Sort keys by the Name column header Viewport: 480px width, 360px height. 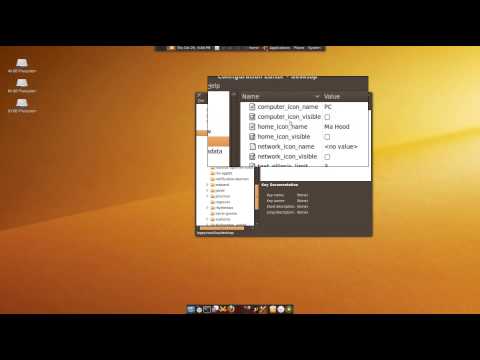tap(281, 96)
